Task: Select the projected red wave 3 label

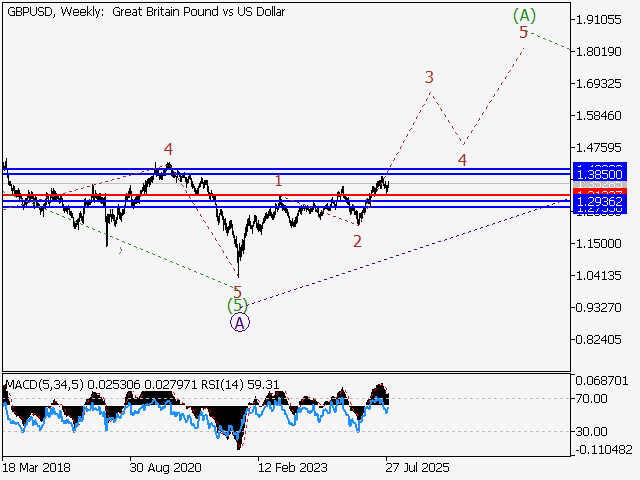Action: [x=428, y=77]
